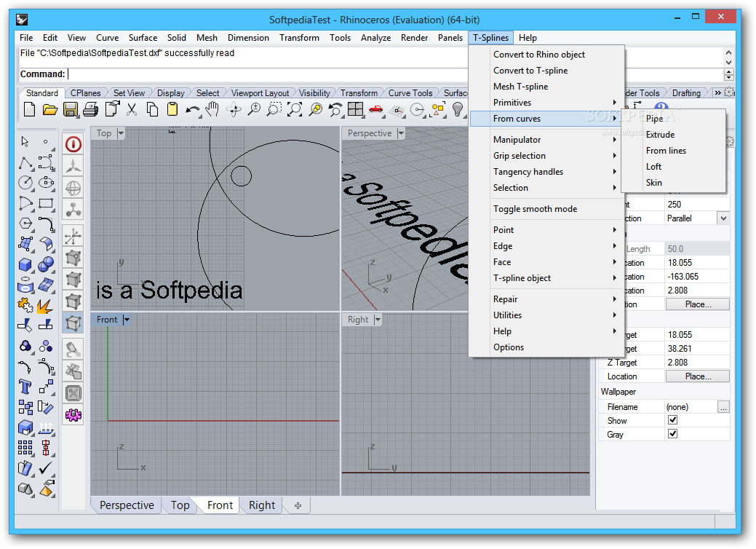
Task: Select the Polyline tool
Action: (x=25, y=162)
